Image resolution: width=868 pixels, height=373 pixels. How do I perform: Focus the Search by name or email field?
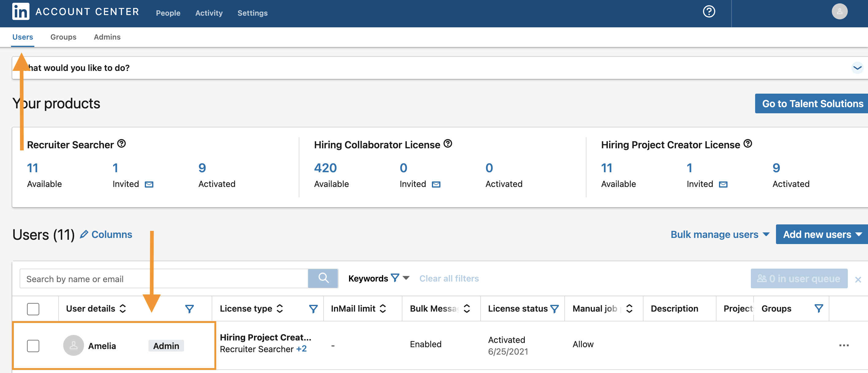pos(164,278)
